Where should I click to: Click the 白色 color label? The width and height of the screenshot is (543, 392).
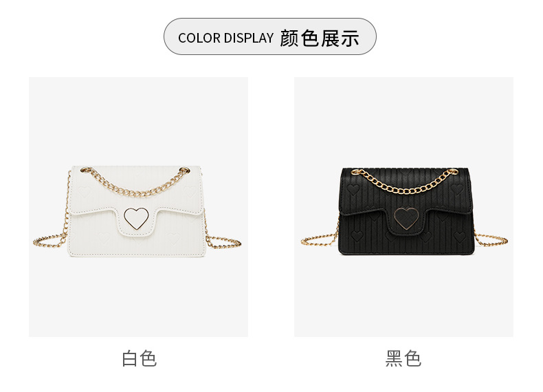point(140,358)
